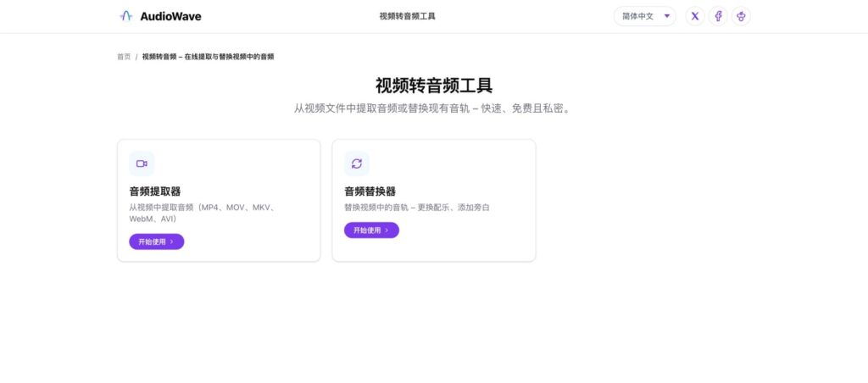Click 开始使用 button under 音频替换器
Viewport: 868px width, 383px height.
[x=371, y=230]
